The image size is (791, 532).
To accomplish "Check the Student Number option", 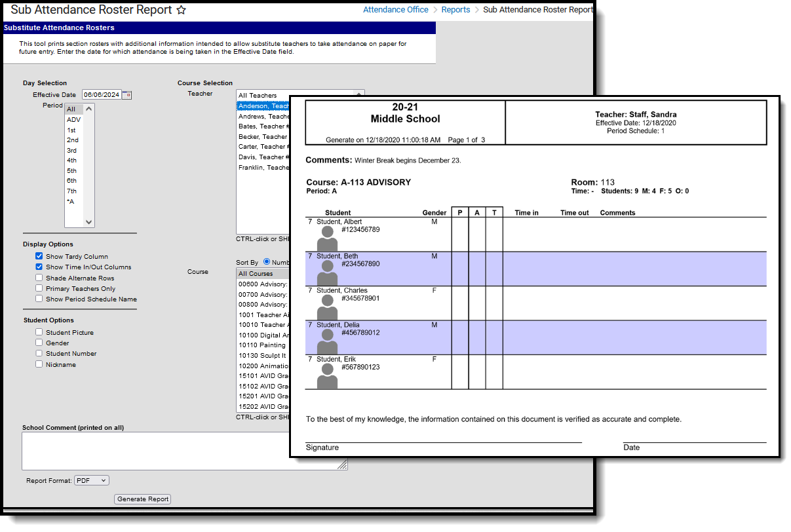I will [39, 353].
